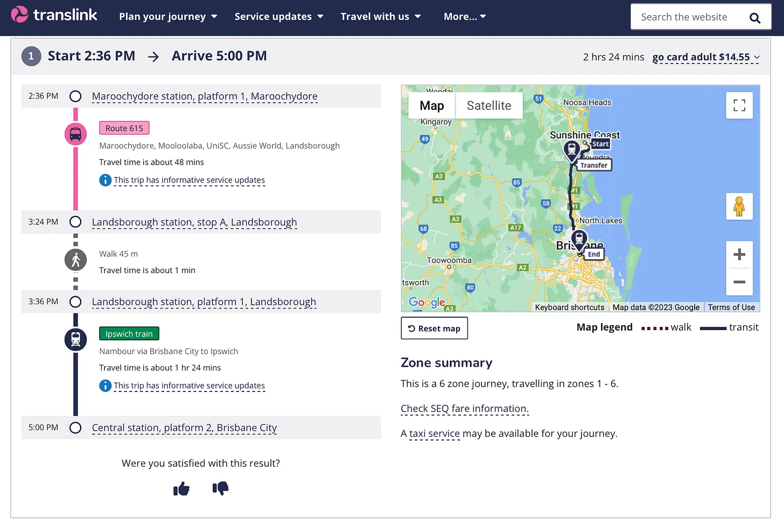The width and height of the screenshot is (784, 532).
Task: Toggle fullscreen map view
Action: [x=739, y=106]
